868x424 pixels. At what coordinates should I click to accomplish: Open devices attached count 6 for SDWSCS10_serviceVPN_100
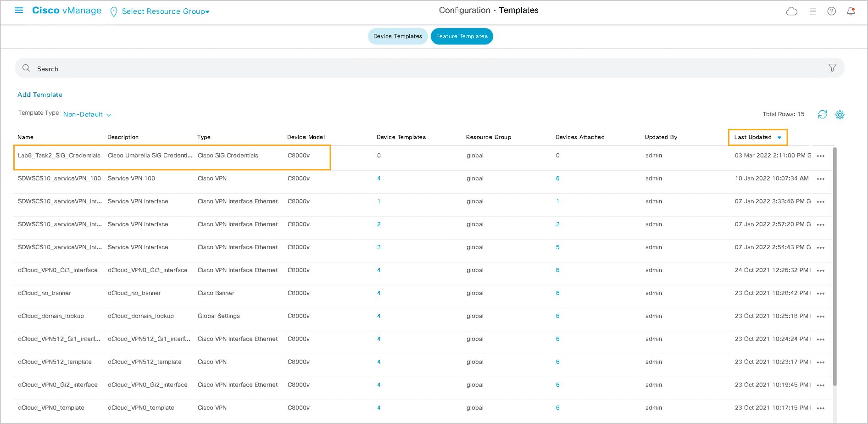click(x=558, y=179)
